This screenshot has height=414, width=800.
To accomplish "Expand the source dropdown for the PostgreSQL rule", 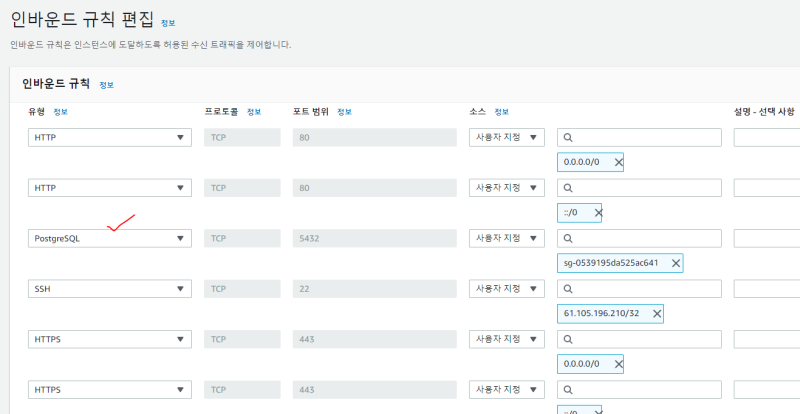I will pos(507,239).
